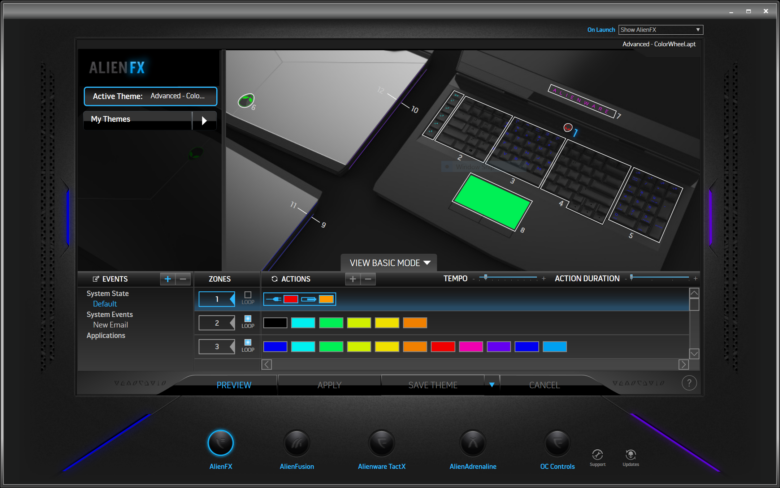Remove an action with the minus icon
The width and height of the screenshot is (780, 488).
tap(368, 279)
